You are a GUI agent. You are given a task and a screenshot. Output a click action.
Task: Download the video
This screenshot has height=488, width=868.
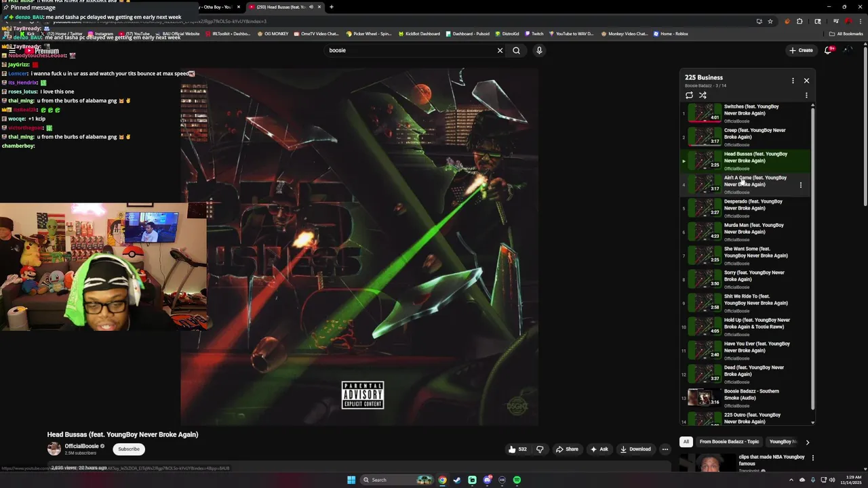(x=635, y=449)
